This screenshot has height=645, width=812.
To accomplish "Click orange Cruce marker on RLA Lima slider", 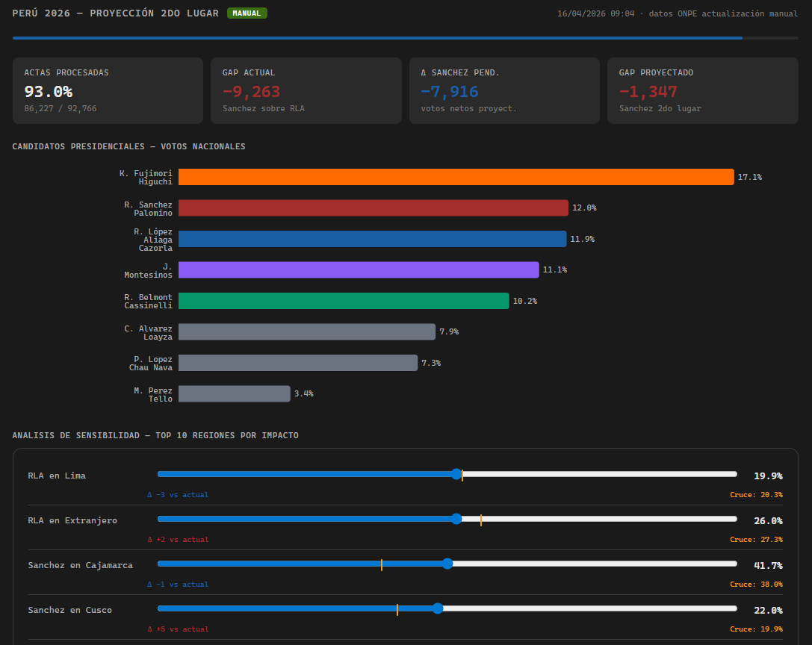I will coord(462,476).
